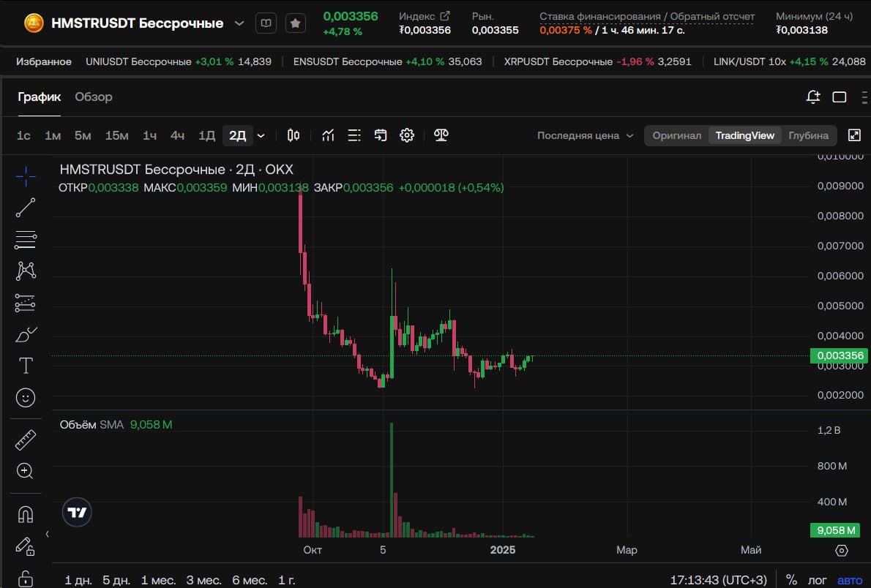This screenshot has height=588, width=871.
Task: Select the 1с timeframe
Action: click(x=23, y=135)
